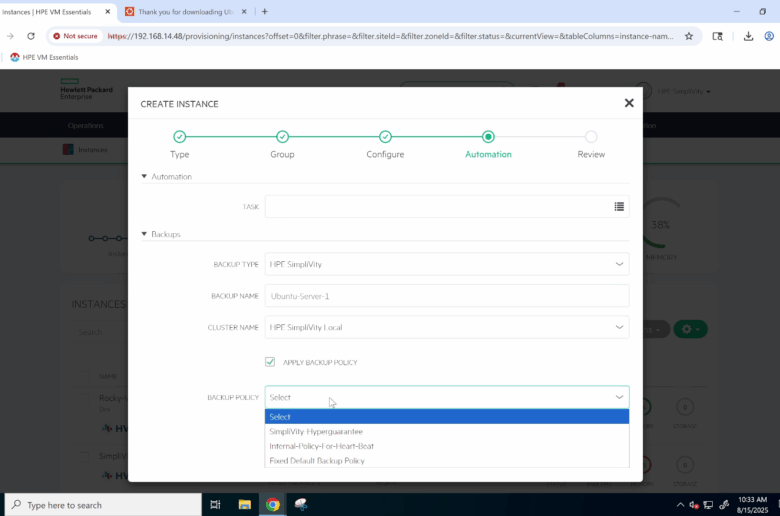Open the Task list icon
780x516 pixels.
(619, 207)
